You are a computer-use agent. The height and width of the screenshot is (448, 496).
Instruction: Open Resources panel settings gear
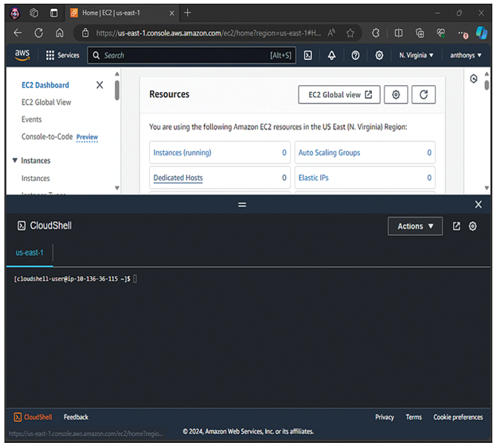[x=396, y=94]
